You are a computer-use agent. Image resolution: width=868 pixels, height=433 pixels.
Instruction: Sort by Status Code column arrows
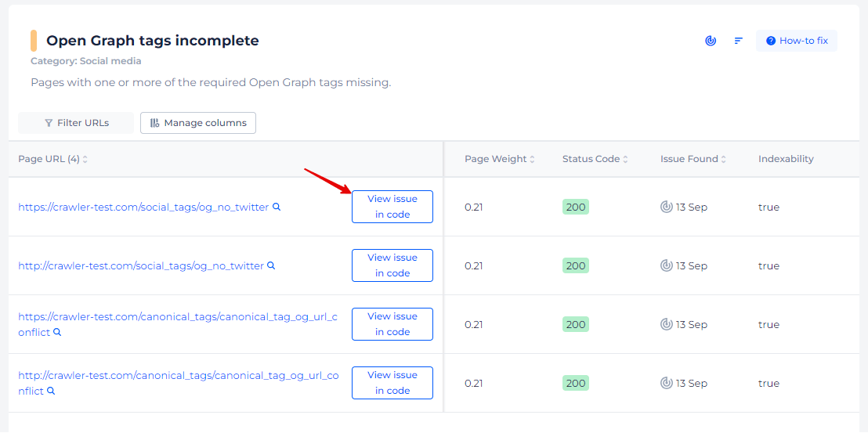tap(625, 159)
